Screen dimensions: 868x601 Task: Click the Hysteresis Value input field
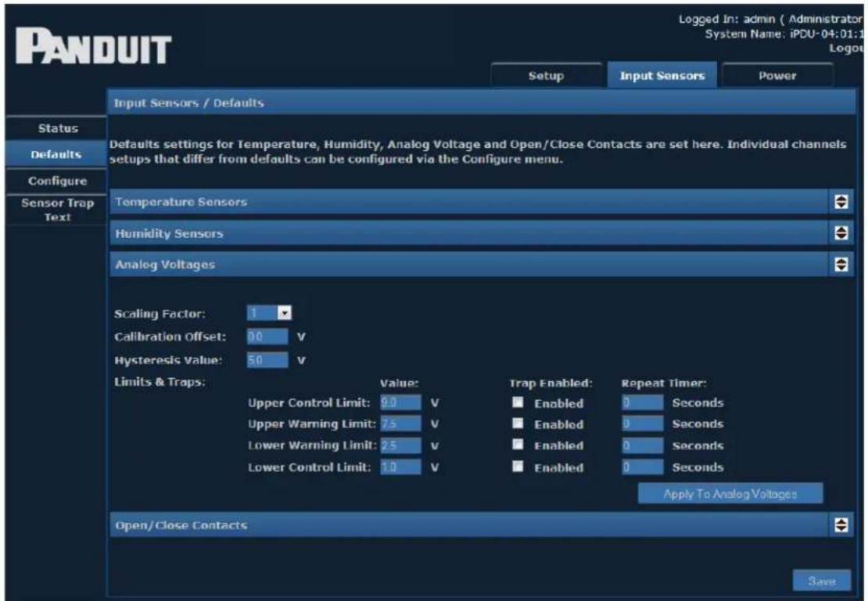coord(267,360)
